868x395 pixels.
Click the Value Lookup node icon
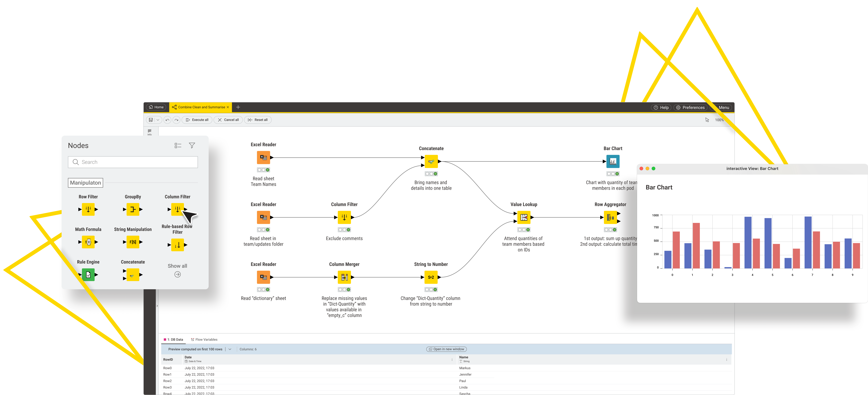coord(524,217)
